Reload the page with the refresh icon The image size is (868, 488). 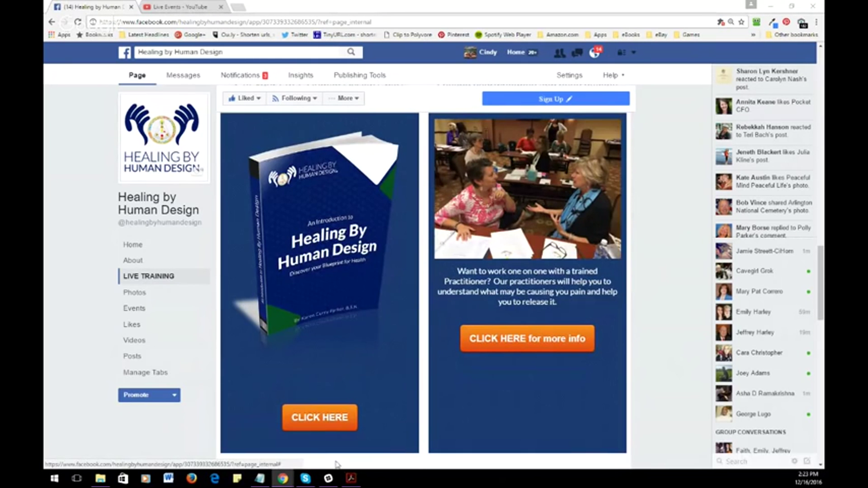click(x=78, y=22)
